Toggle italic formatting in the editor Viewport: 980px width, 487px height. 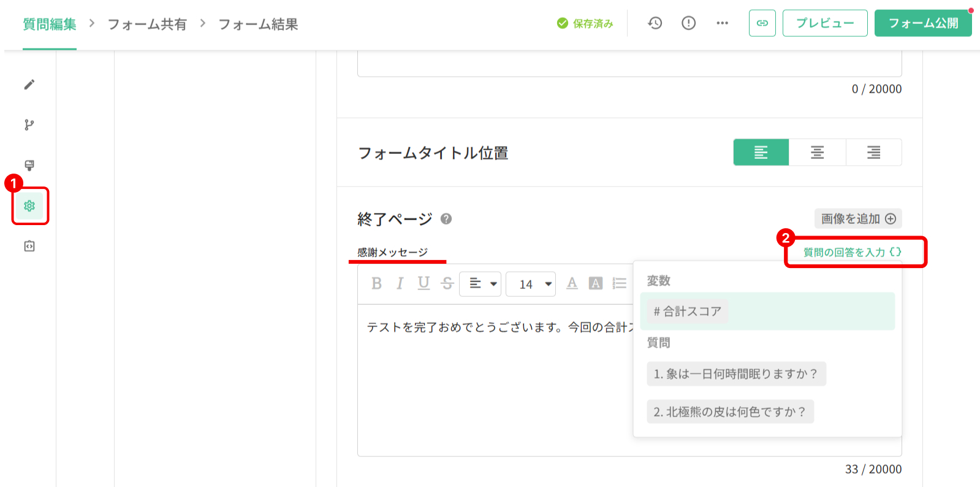[x=400, y=283]
